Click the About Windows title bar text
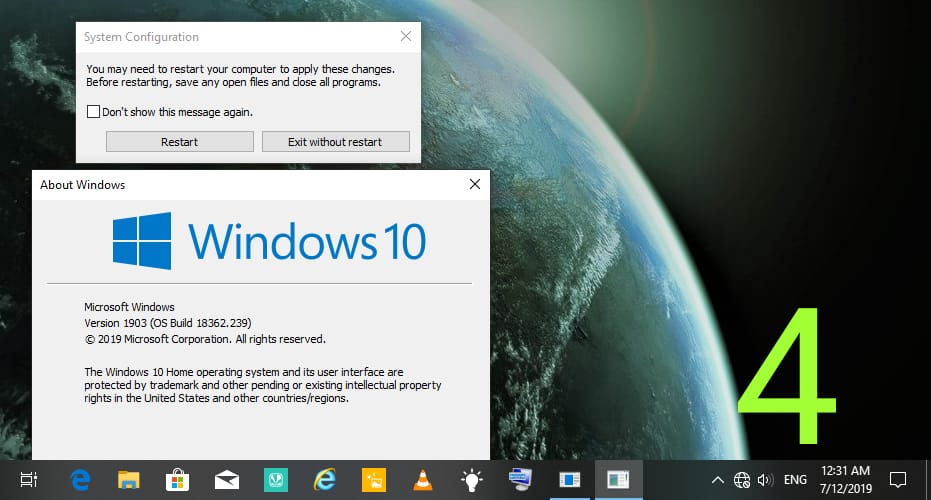Viewport: 931px width, 500px height. point(83,185)
